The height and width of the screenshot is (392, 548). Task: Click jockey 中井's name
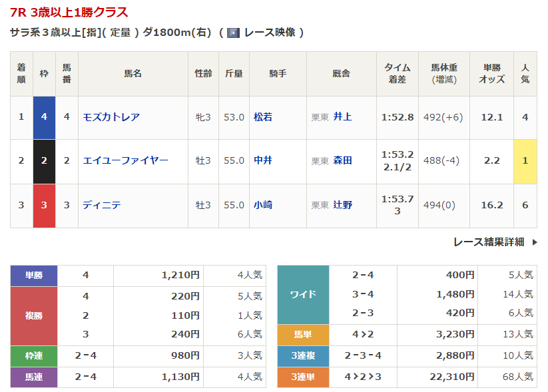(263, 160)
